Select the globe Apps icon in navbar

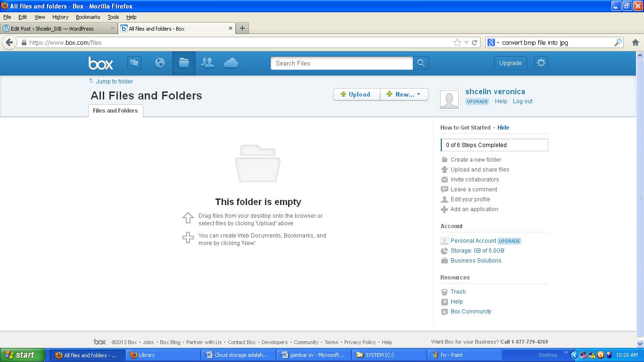coord(160,63)
